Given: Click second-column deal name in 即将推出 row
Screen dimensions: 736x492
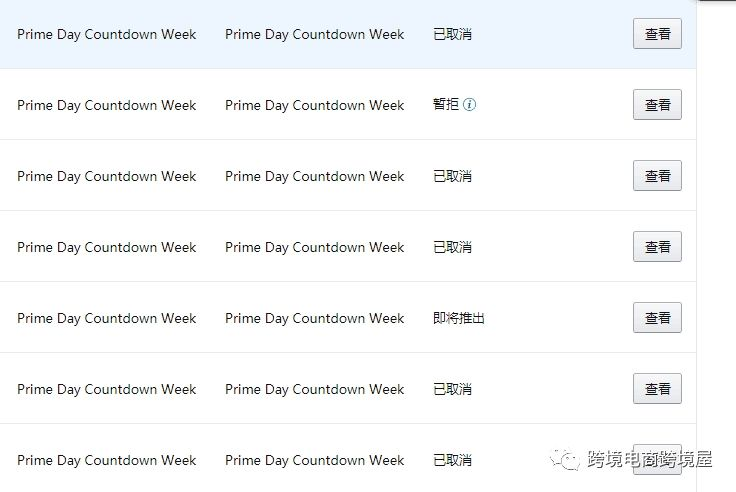Looking at the screenshot, I should click(x=314, y=319).
